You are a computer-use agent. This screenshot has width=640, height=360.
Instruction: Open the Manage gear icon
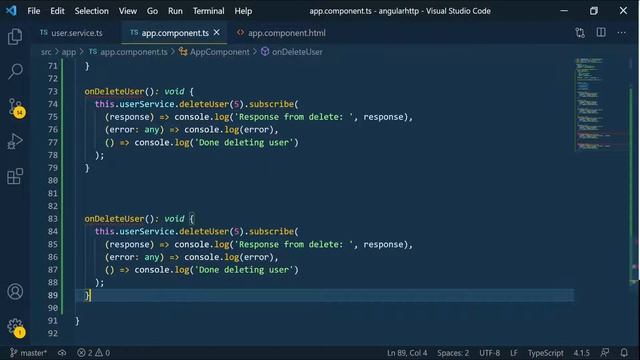pos(16,327)
